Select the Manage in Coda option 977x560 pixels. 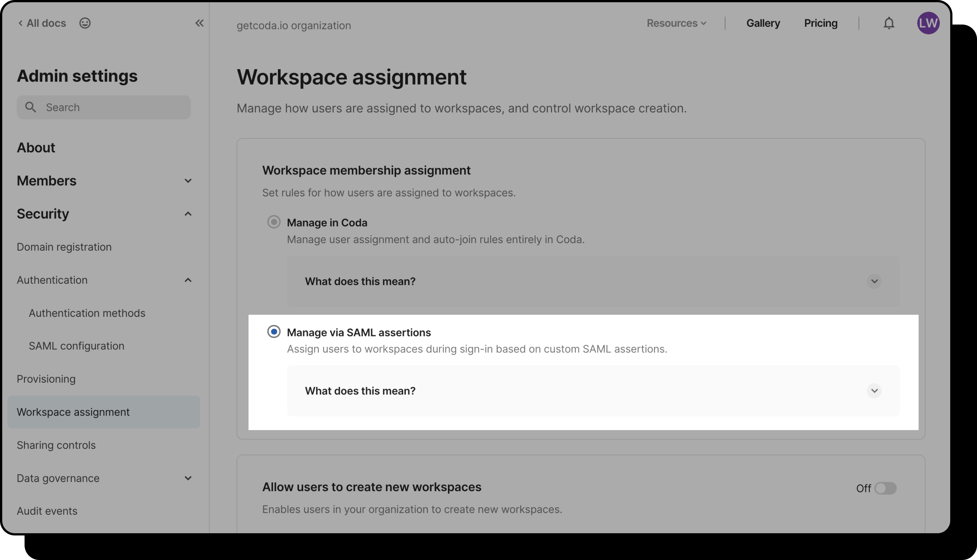click(273, 222)
